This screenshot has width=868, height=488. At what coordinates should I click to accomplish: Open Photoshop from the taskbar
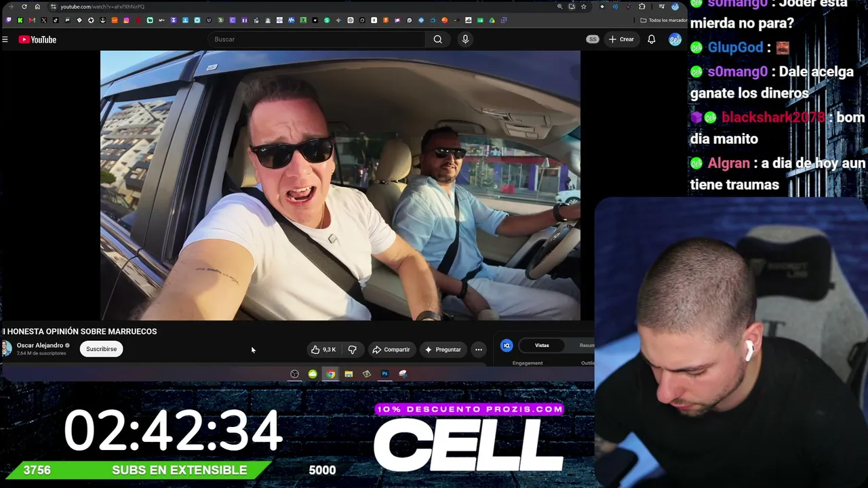click(x=384, y=374)
